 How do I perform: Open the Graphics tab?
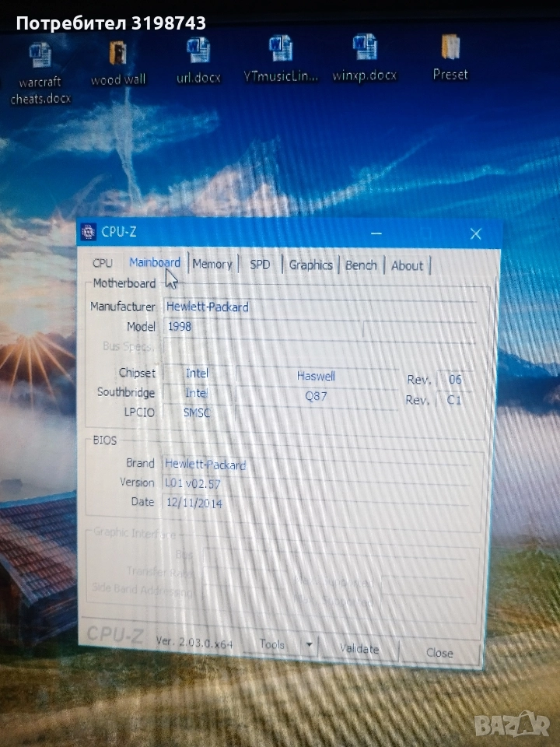310,265
